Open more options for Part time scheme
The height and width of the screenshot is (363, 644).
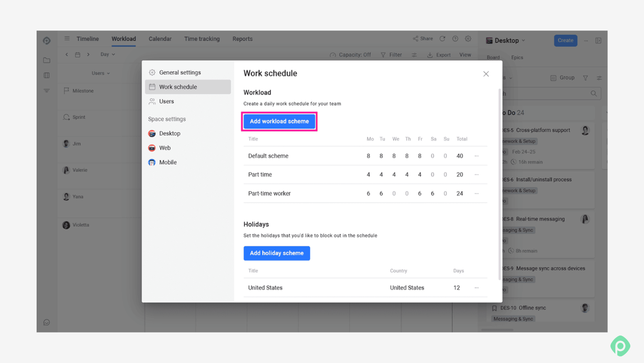(x=476, y=175)
